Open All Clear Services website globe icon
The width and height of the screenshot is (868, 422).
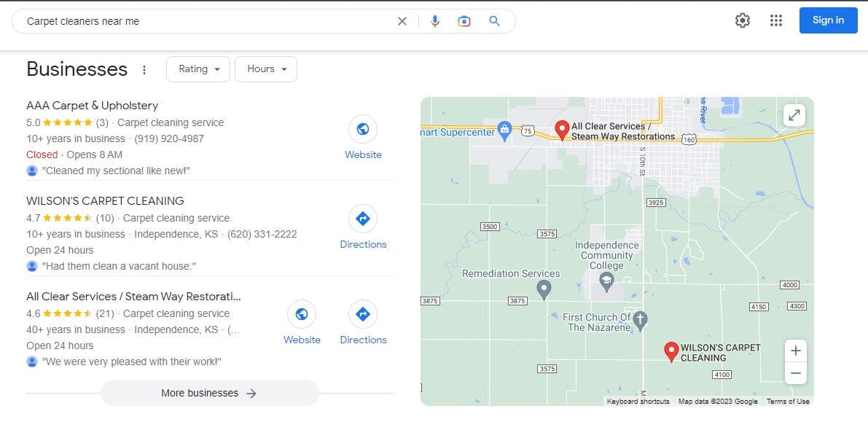click(x=302, y=315)
